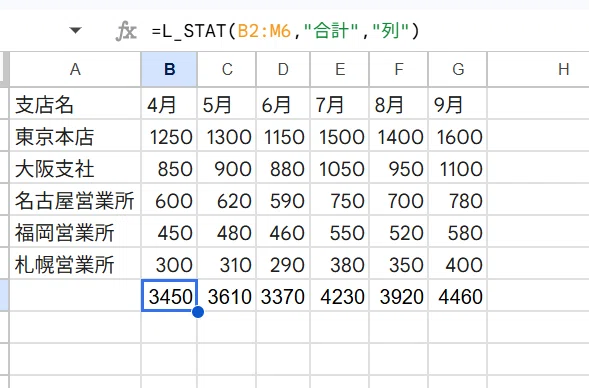The height and width of the screenshot is (388, 589).
Task: Select the 名古屋営業所 cell
Action: click(75, 199)
